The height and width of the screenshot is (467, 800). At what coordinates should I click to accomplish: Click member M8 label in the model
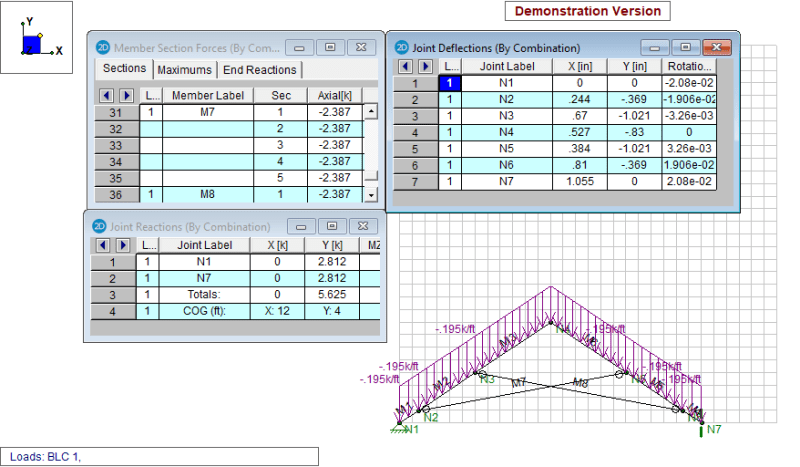581,382
